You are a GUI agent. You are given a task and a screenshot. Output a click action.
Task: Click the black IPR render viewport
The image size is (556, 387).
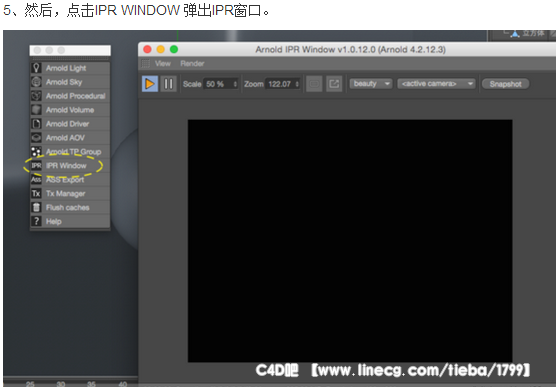tap(350, 241)
